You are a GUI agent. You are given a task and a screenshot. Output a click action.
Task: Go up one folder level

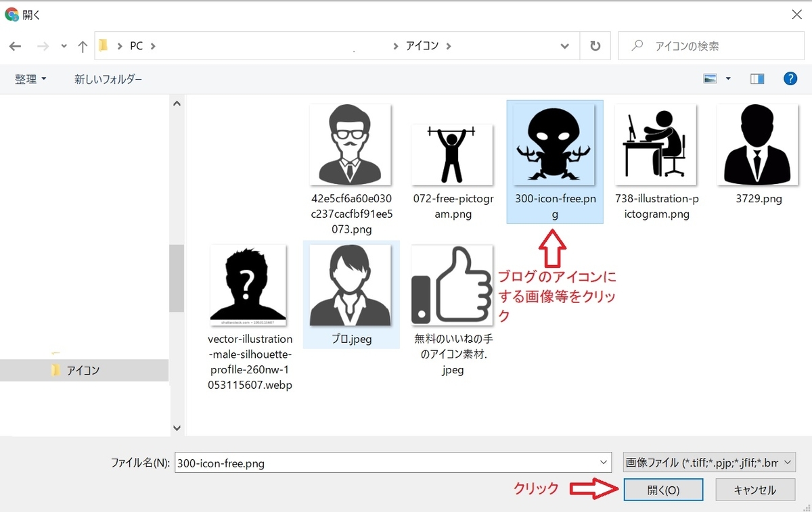[82, 45]
